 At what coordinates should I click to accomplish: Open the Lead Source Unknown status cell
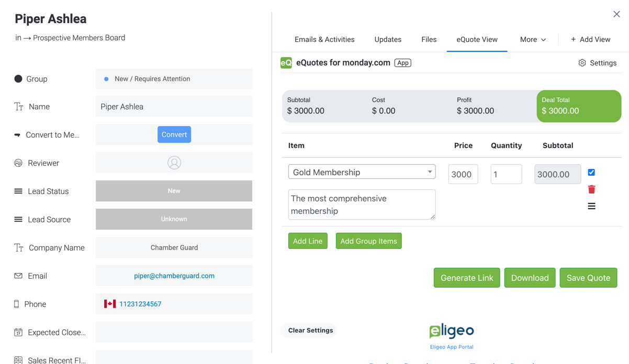point(174,219)
